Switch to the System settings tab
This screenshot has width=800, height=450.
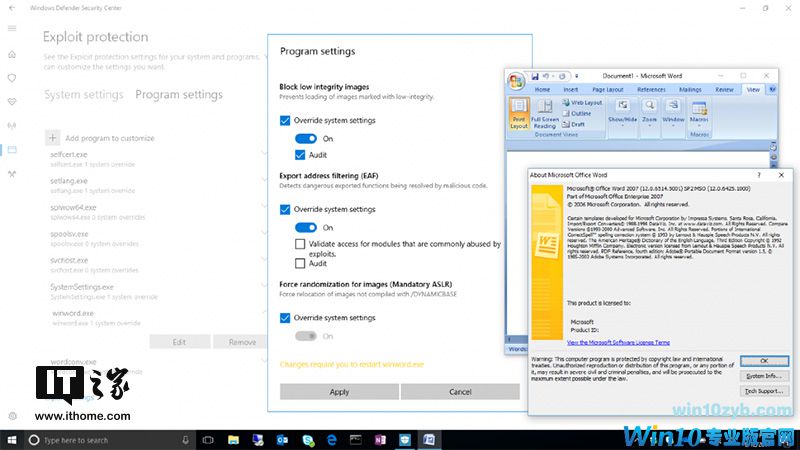[83, 95]
